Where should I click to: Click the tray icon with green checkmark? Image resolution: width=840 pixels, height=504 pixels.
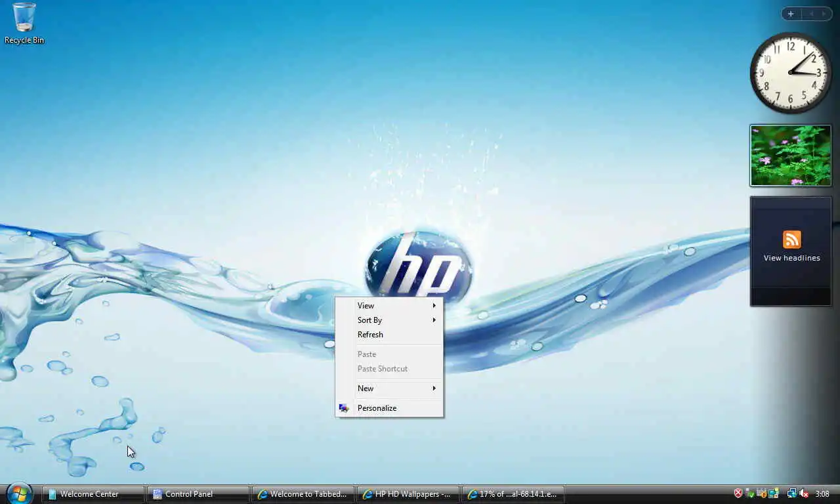point(749,494)
